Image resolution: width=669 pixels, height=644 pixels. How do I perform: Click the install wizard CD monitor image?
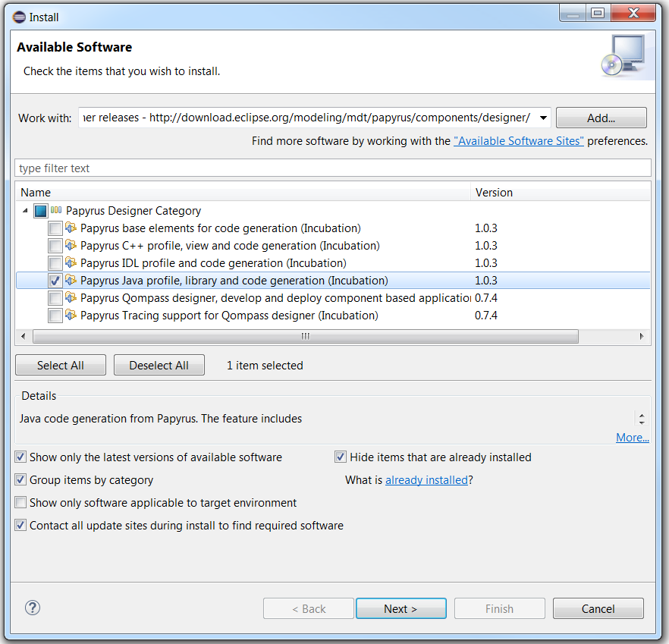623,55
